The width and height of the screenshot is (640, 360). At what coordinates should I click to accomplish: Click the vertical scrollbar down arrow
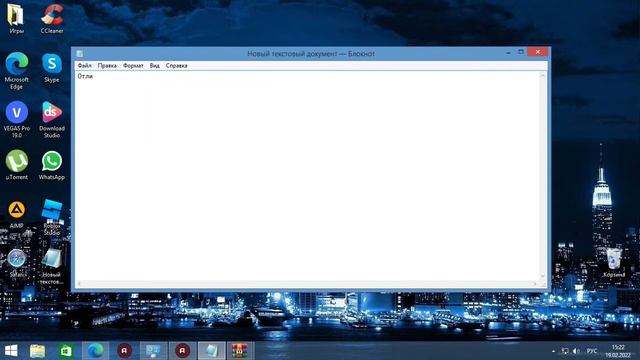click(542, 276)
